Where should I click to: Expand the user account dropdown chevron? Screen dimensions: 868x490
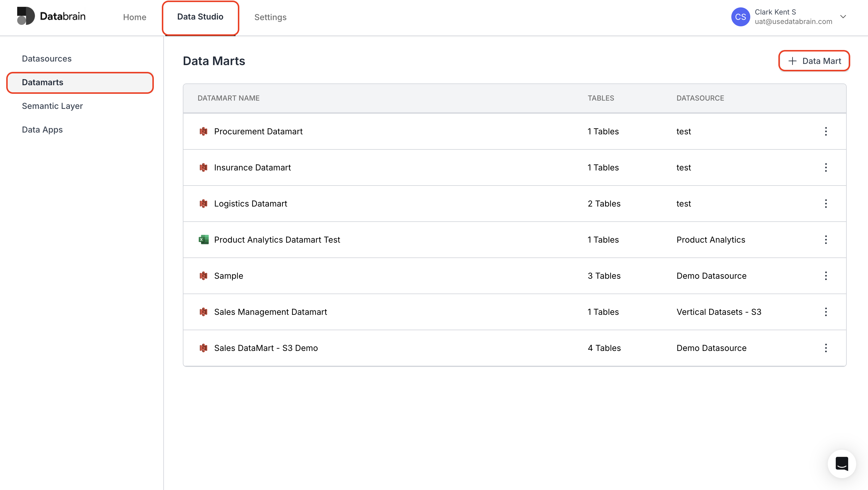point(843,17)
